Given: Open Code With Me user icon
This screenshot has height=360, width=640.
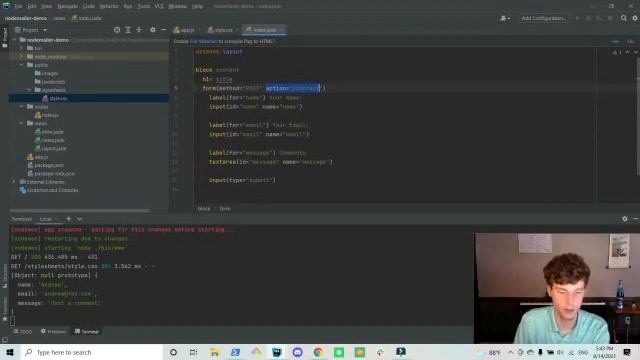Looking at the screenshot, I should pyautogui.click(x=505, y=18).
